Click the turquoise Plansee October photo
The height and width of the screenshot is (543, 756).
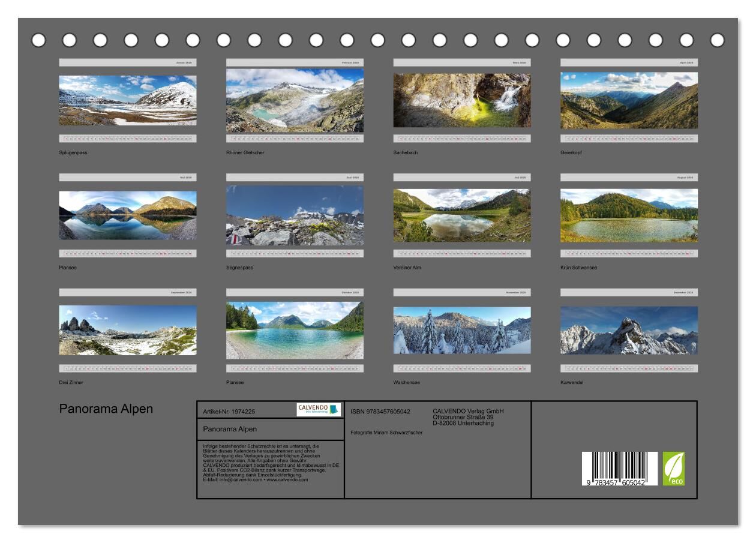coord(295,330)
